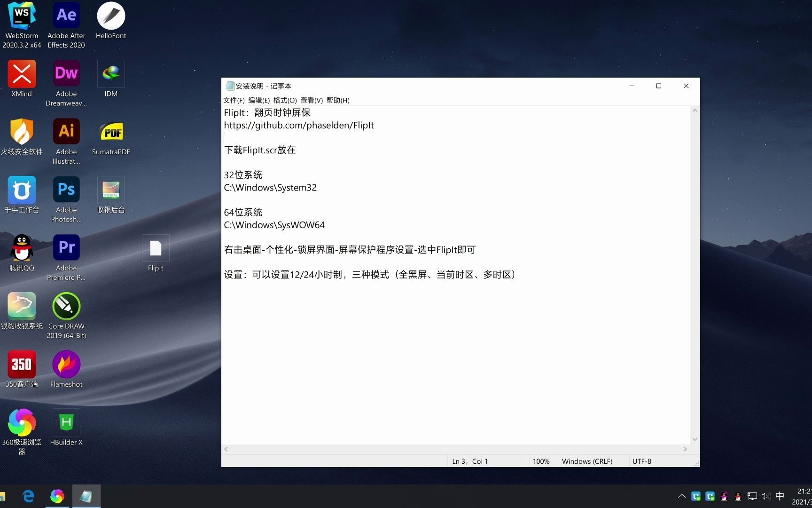Screen dimensions: 812x508
Task: Click the purple-scarf QQ tray icon
Action: click(724, 496)
